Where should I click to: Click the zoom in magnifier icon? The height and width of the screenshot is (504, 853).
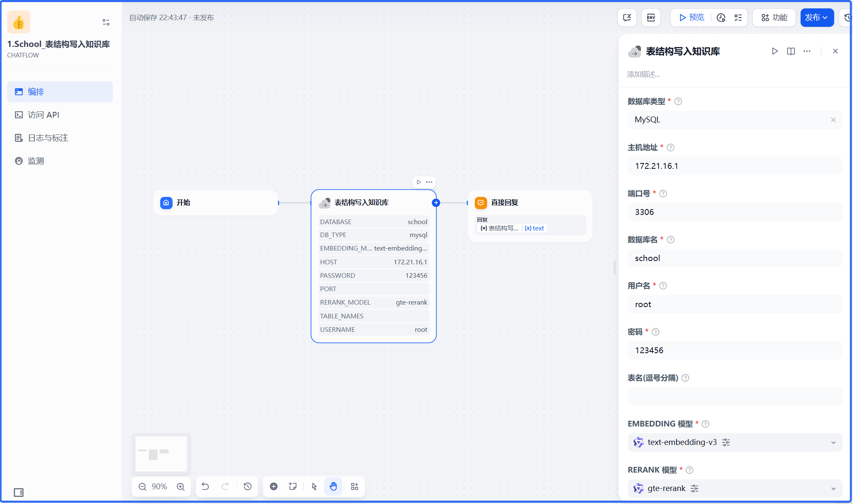tap(181, 486)
